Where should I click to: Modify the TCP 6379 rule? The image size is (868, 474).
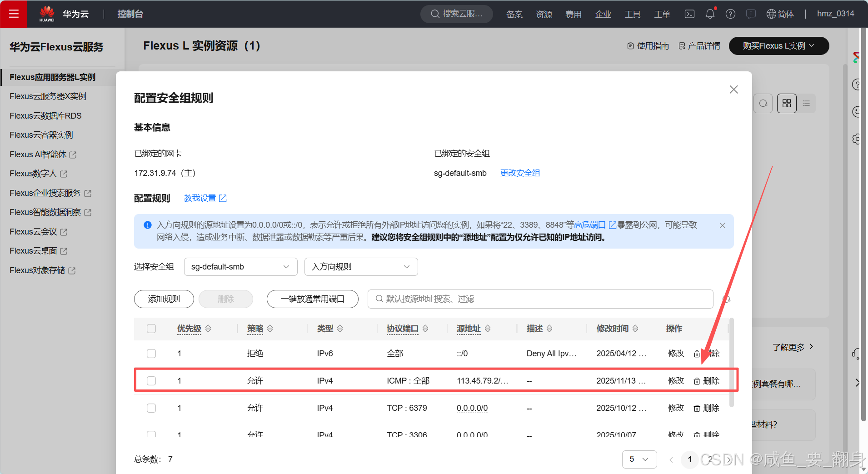tap(676, 408)
